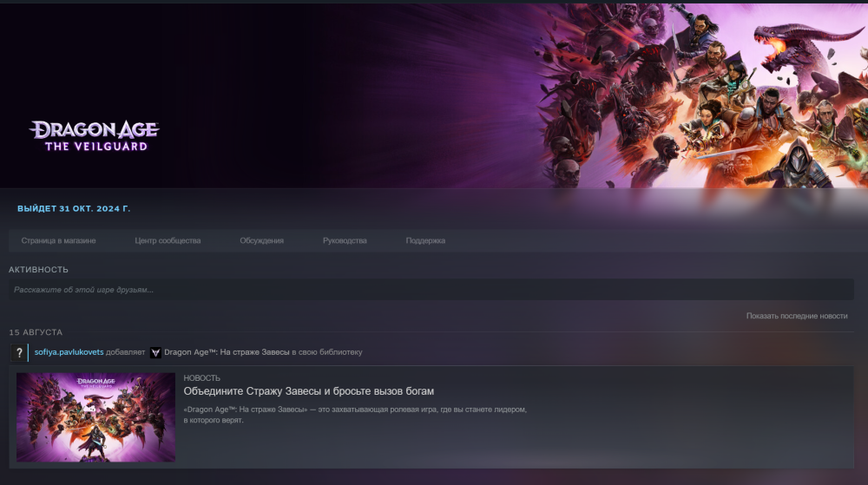Click the question mark user avatar

(21, 353)
